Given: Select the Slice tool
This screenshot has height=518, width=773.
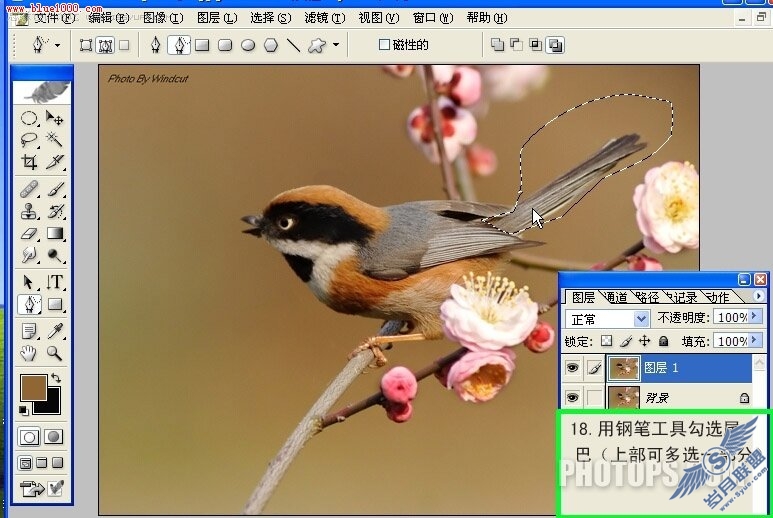Looking at the screenshot, I should (x=54, y=162).
